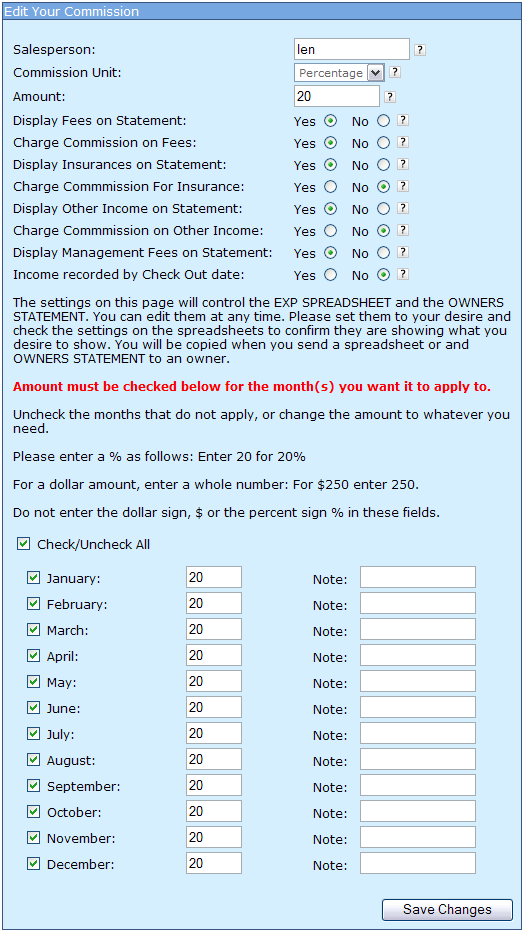
Task: Click the June amount input box
Action: pos(214,707)
